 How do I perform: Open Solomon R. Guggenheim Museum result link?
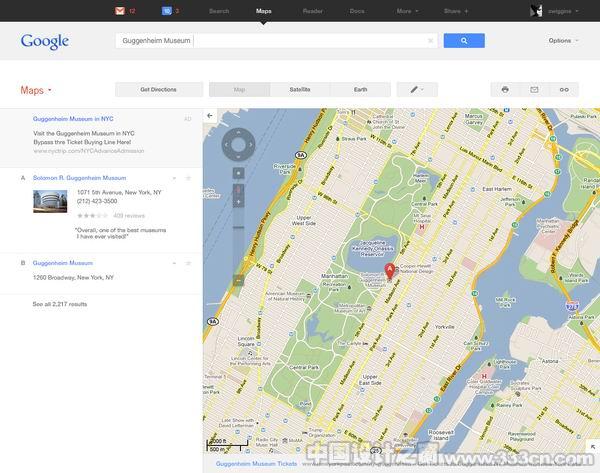tap(80, 178)
